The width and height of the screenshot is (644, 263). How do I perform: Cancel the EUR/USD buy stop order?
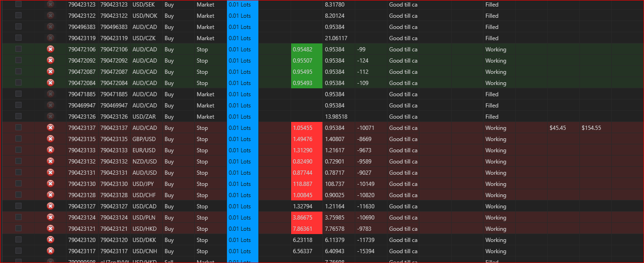(51, 150)
